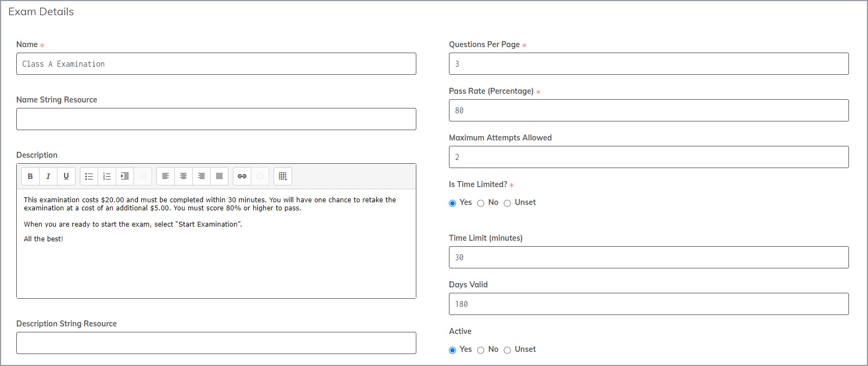
Task: Edit the Days Valid field
Action: [x=649, y=304]
